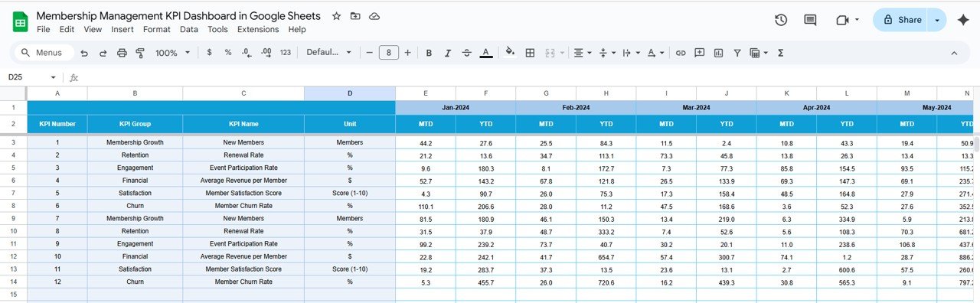Open the font family Default dropdown

pyautogui.click(x=329, y=53)
